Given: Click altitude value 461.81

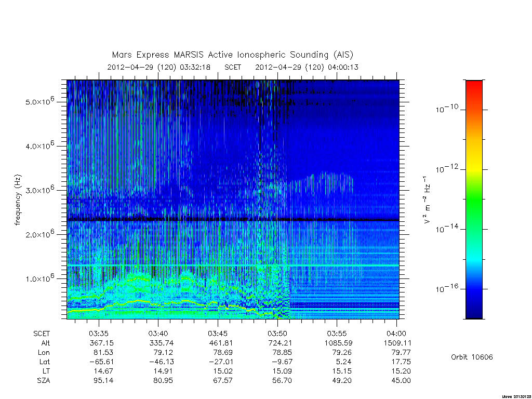Looking at the screenshot, I should pyautogui.click(x=220, y=343).
